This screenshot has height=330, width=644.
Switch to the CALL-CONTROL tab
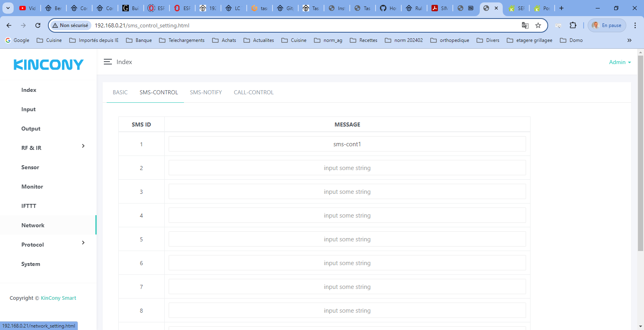point(254,92)
